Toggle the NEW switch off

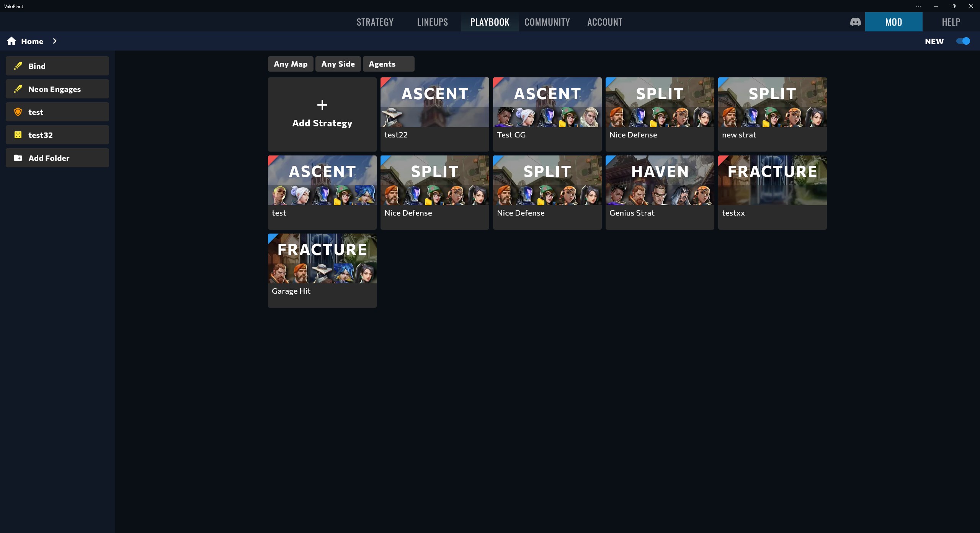point(963,41)
